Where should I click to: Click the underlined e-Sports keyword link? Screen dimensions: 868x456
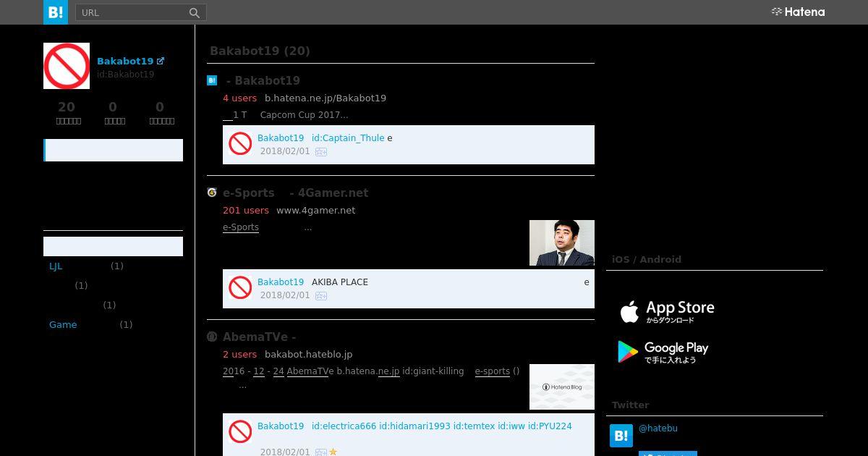point(241,227)
